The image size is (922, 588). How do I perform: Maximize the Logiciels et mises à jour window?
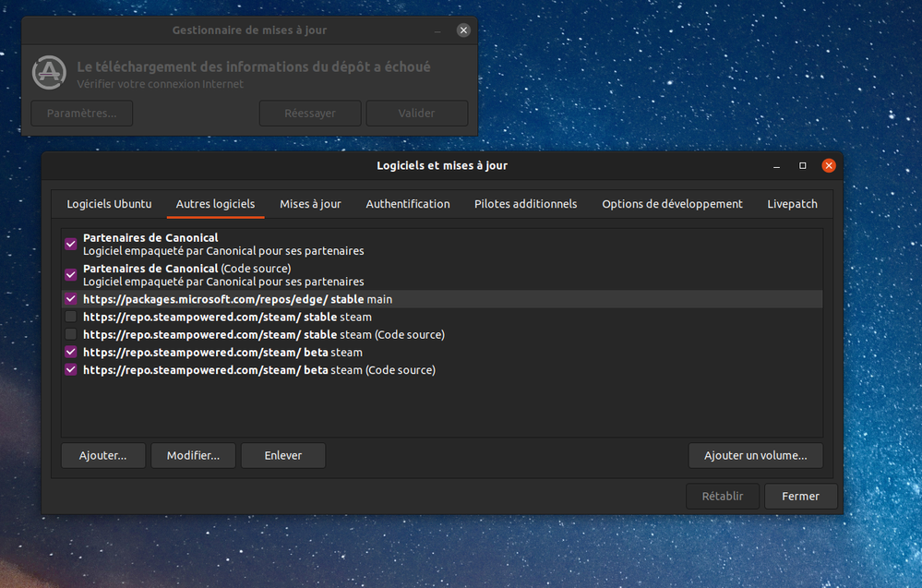[803, 166]
